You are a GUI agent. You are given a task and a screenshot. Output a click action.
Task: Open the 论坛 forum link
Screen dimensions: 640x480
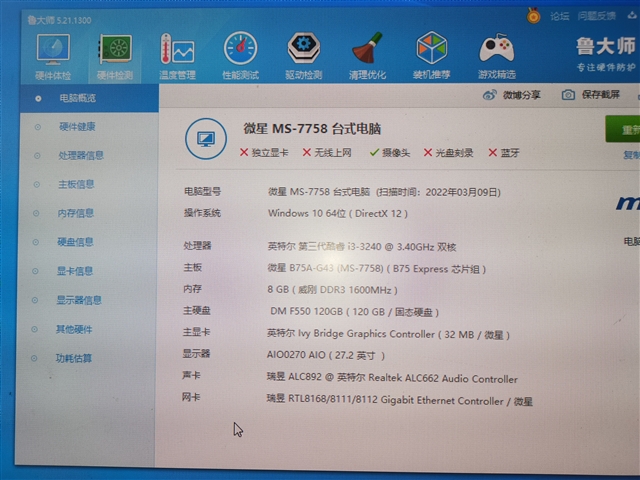coord(559,16)
